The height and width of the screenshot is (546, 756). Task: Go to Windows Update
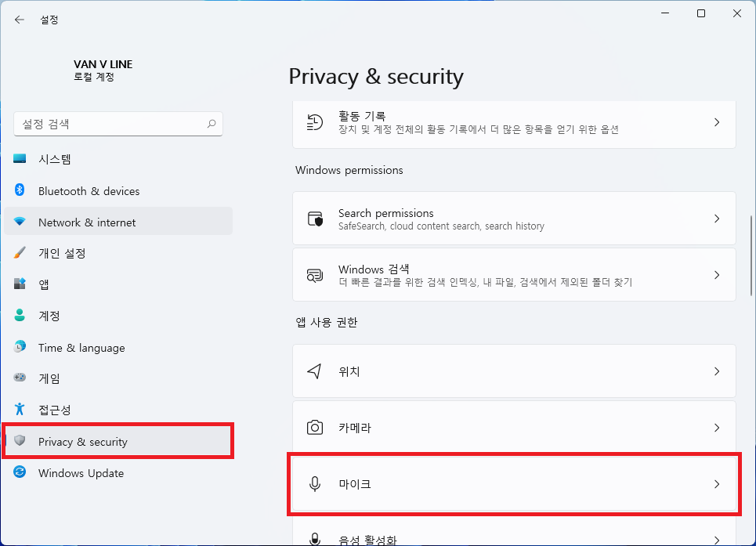[x=118, y=472]
